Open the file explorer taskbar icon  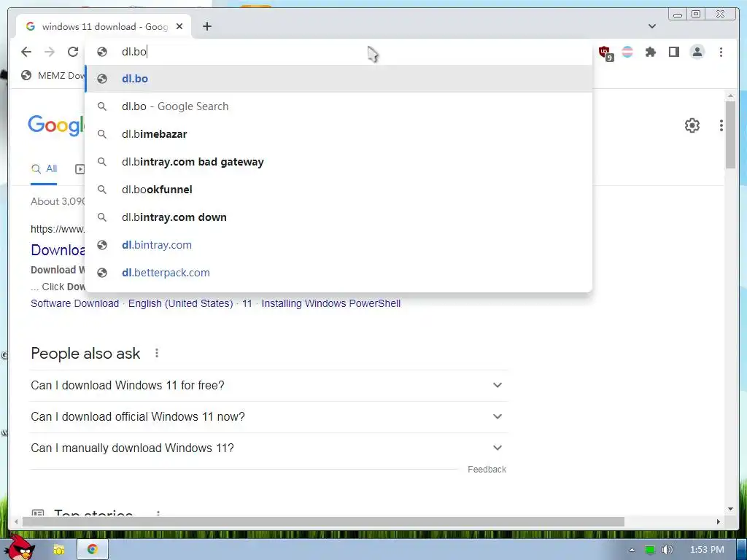[x=58, y=550]
